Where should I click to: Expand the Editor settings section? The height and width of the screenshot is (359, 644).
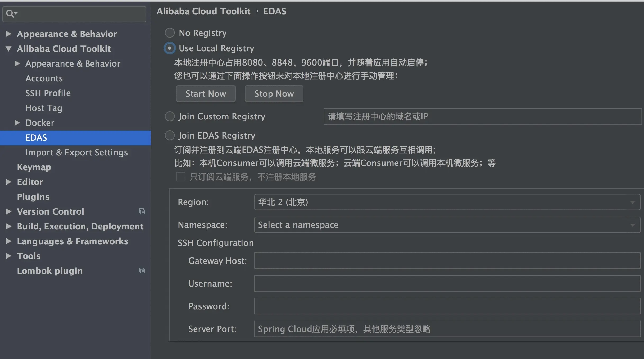pyautogui.click(x=8, y=182)
